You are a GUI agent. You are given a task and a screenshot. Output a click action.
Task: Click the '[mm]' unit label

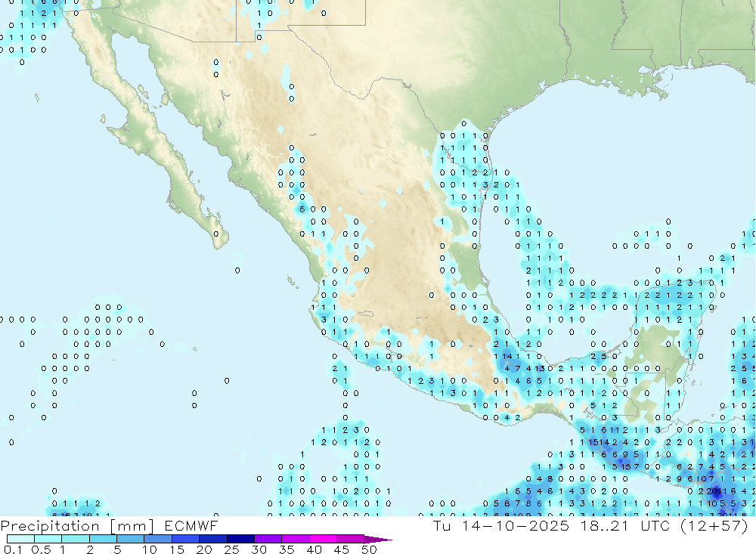coord(132,526)
